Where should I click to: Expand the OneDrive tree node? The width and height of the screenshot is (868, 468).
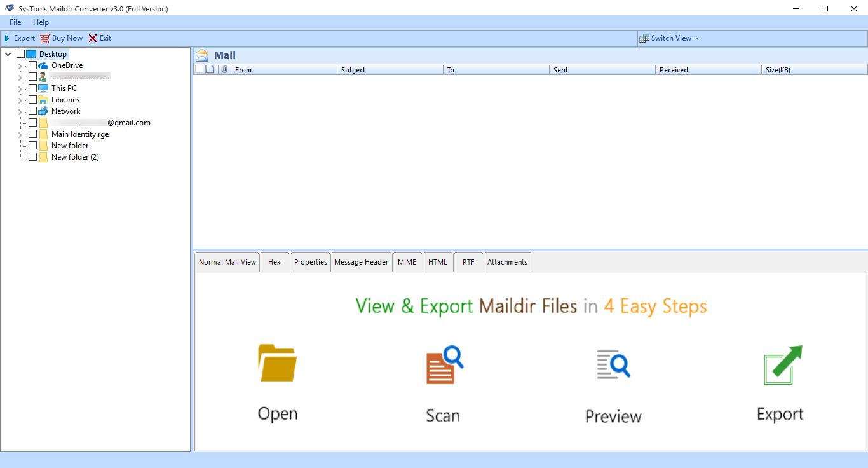(20, 66)
